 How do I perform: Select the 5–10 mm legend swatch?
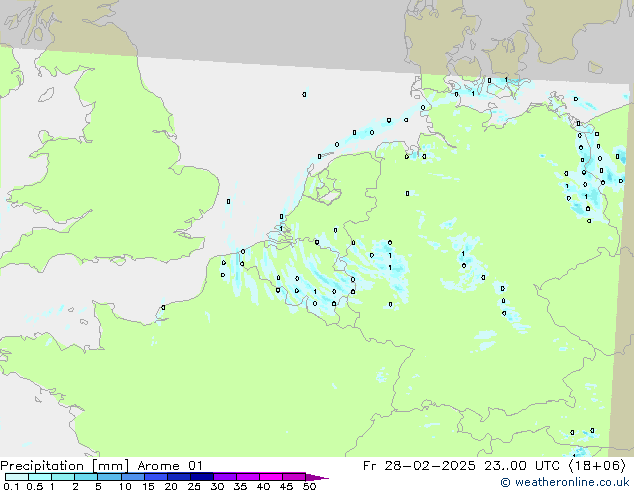[x=110, y=477]
